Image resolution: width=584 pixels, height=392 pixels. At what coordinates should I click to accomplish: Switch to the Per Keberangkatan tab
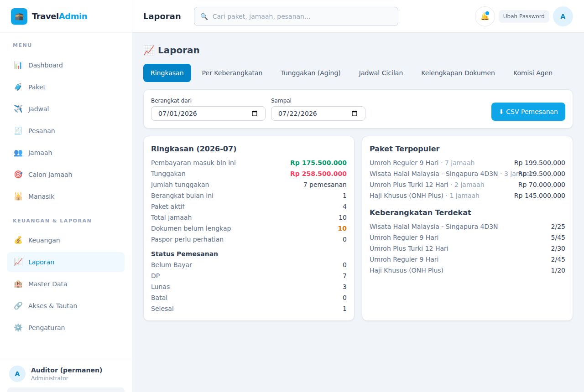[232, 73]
